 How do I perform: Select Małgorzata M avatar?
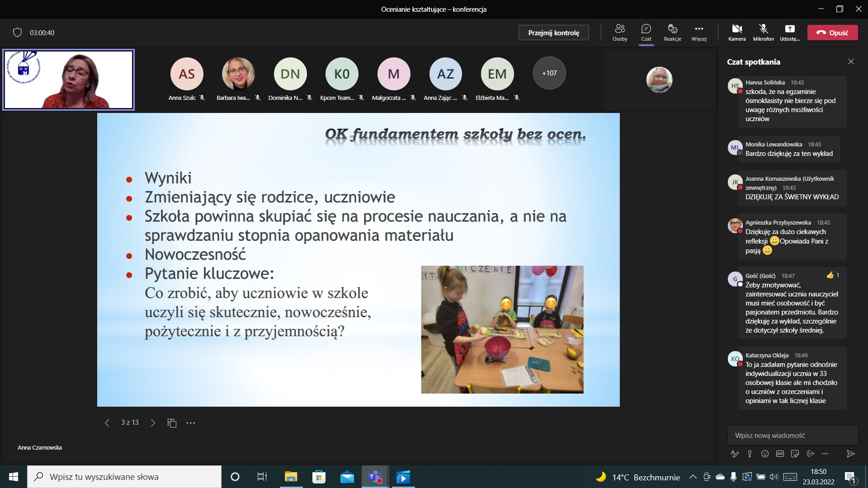click(x=394, y=74)
